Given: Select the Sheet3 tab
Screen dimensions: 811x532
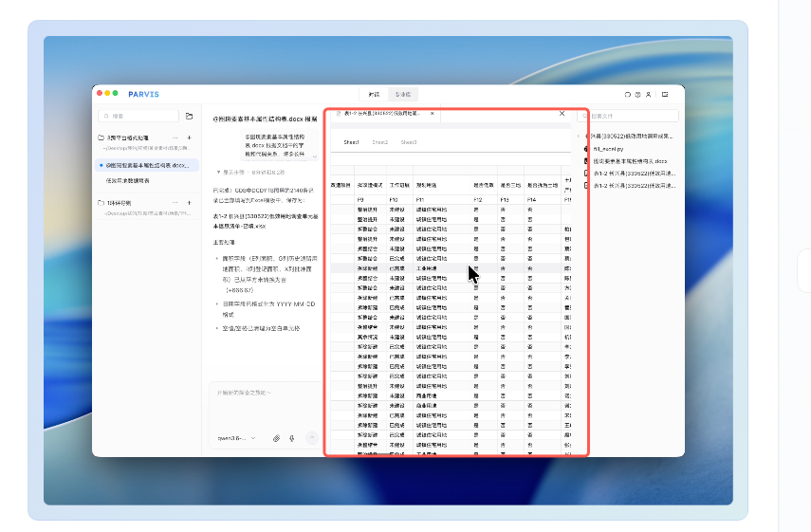Looking at the screenshot, I should point(409,142).
